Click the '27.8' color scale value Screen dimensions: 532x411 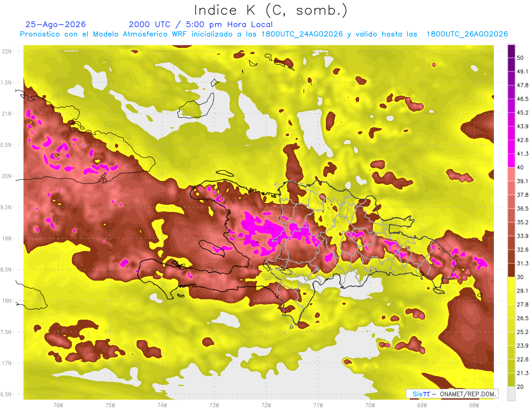click(x=523, y=305)
